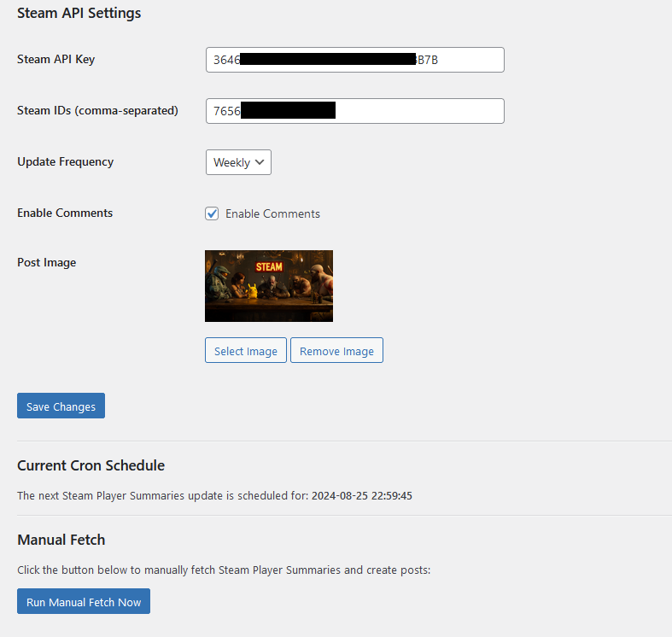
Task: Click the Update Frequency row label
Action: coord(65,161)
